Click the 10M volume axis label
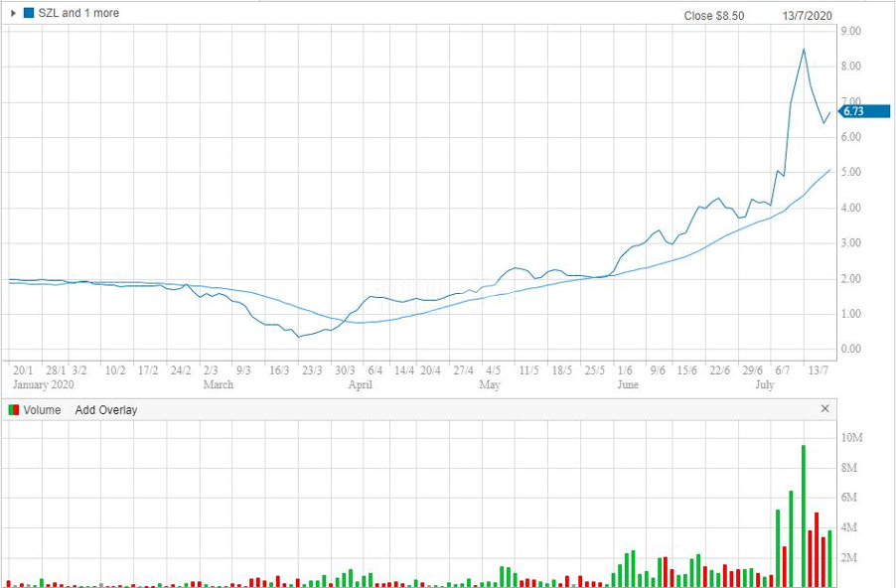896x588 pixels. 852,438
